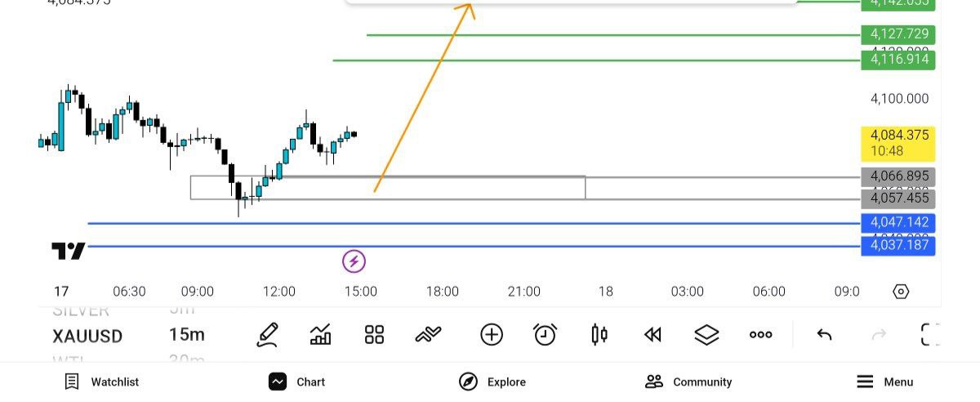Create an alert with alarm clock icon
This screenshot has height=402, width=980.
click(x=545, y=334)
